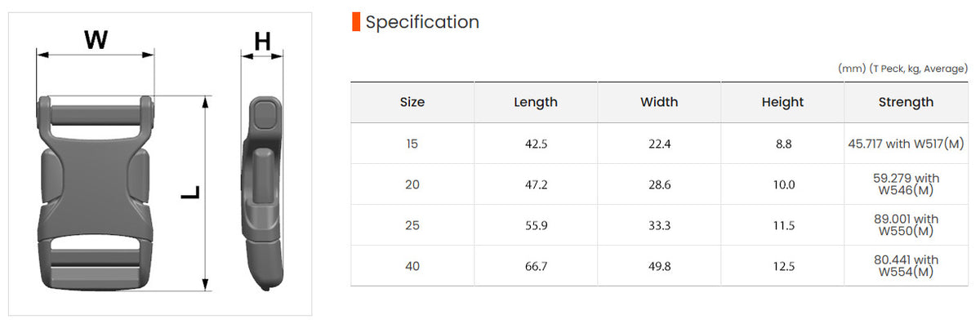Click the orange marker beside Specification

(355, 22)
